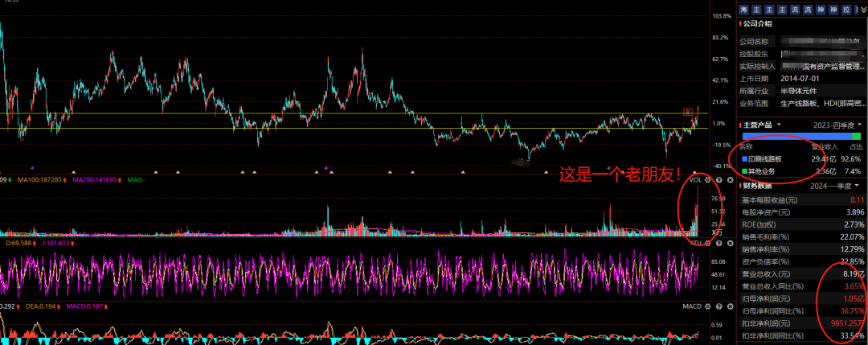Screen dimensions: 868x345
Task: Open VOL indicator settings gear
Action: pos(707,180)
